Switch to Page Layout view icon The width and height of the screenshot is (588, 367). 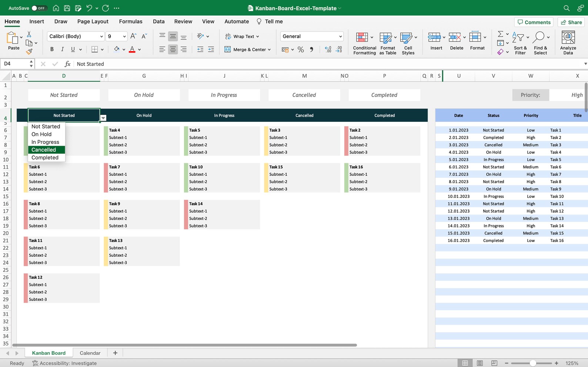coord(480,363)
